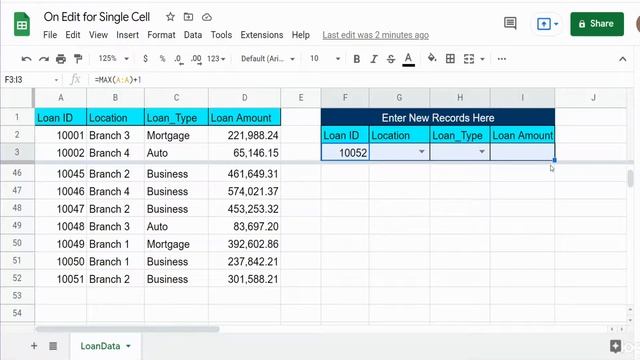Click the Move to folder icon
640x360 pixels.
coord(188,17)
